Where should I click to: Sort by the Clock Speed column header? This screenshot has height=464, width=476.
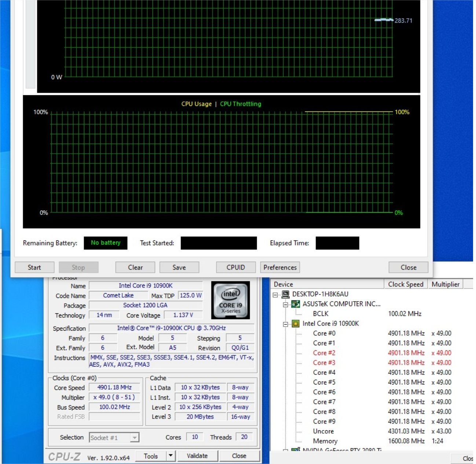pos(406,284)
